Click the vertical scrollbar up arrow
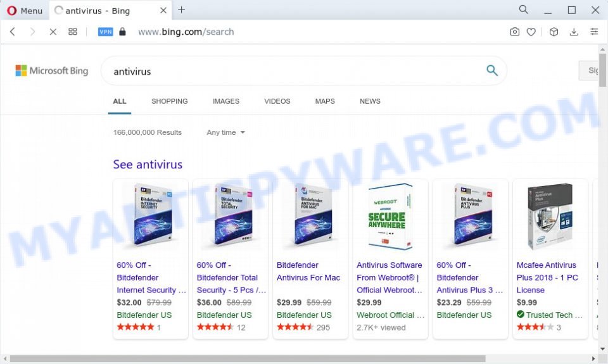The width and height of the screenshot is (608, 364). point(602,49)
